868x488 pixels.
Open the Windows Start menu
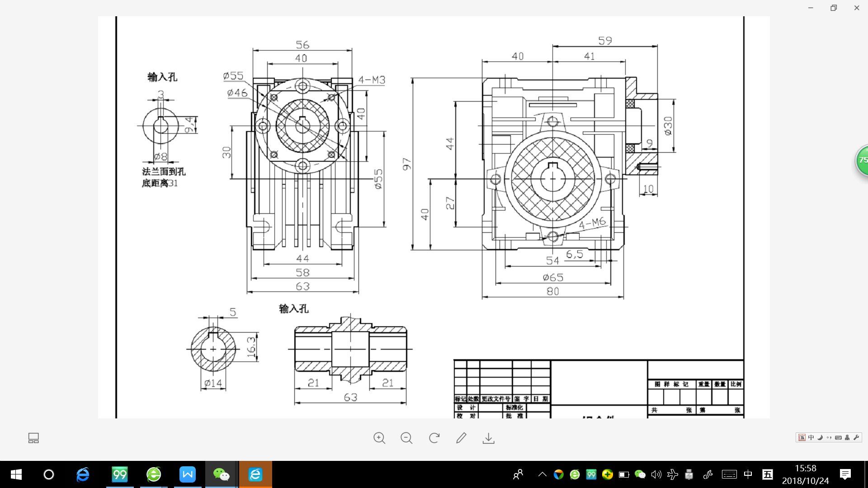16,474
